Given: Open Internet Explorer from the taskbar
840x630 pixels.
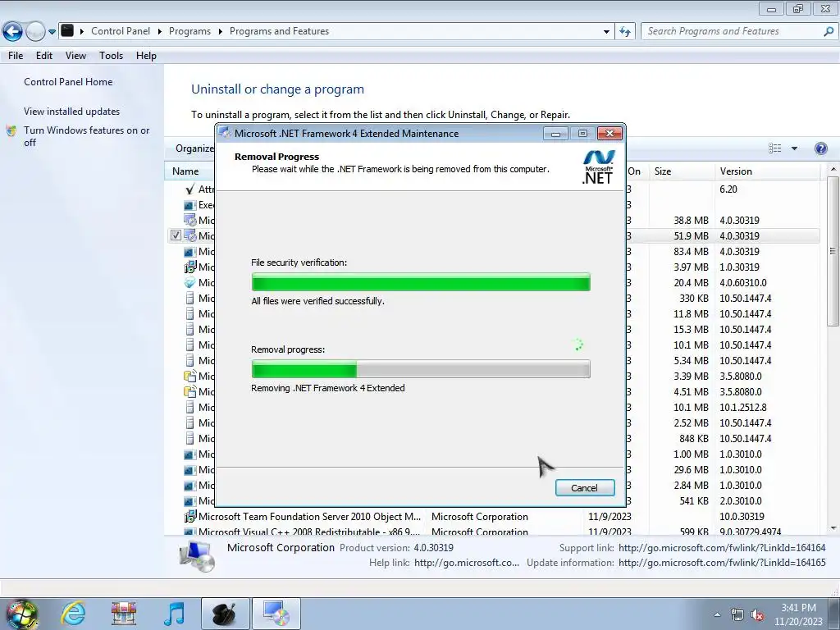Looking at the screenshot, I should coord(73,614).
